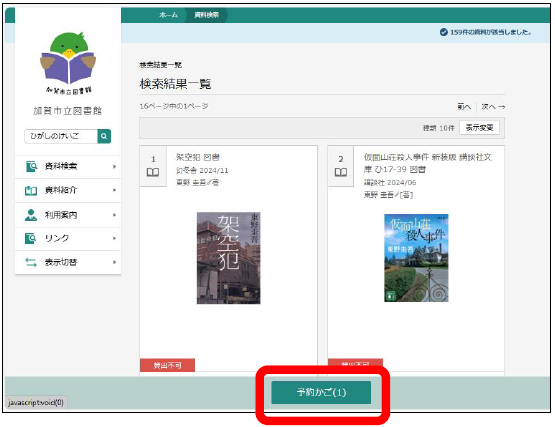Screen dimensions: 555x427
Task: Click the 貸出不可 label under 架空犯
Action: click(x=167, y=365)
